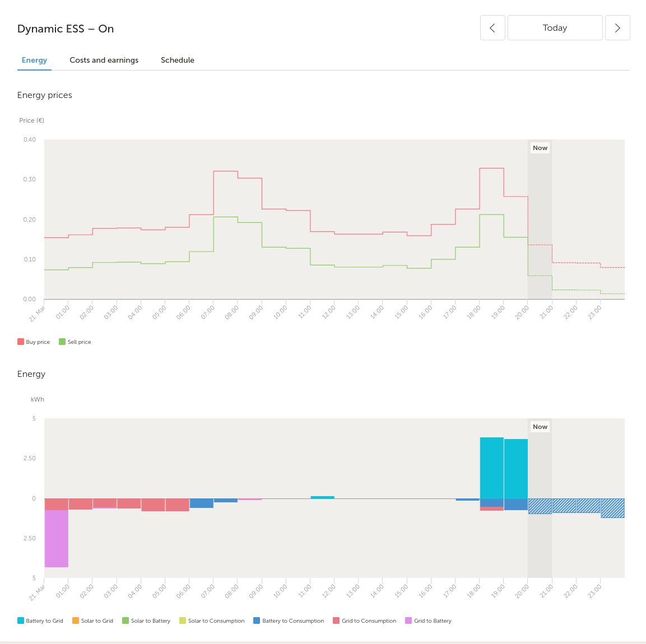Click the Today date button
The width and height of the screenshot is (646, 644).
click(555, 28)
